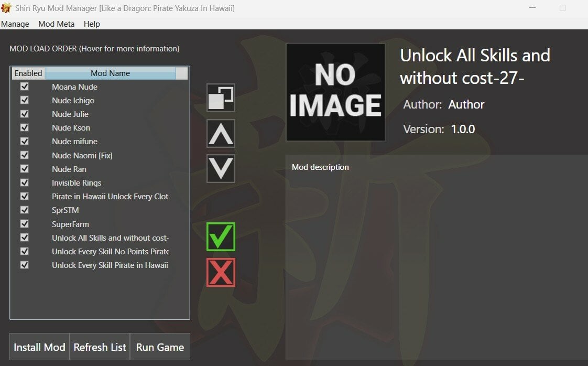Minimize the Shin Ryu Mod Manager window

point(532,8)
